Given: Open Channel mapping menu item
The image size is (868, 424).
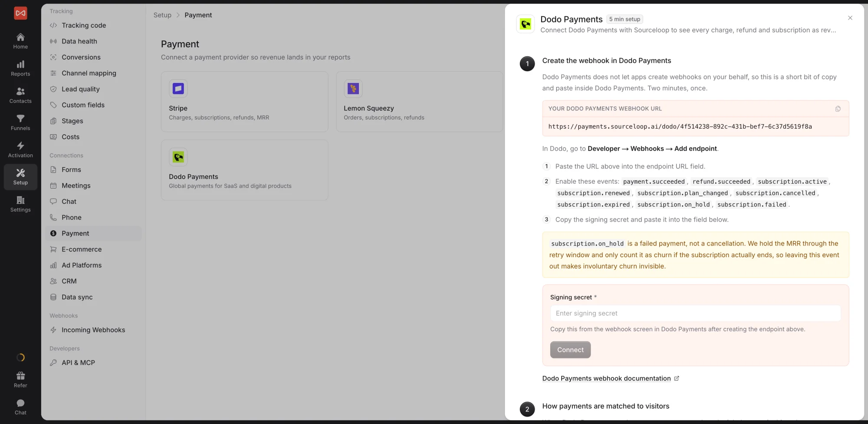Looking at the screenshot, I should click(93, 73).
